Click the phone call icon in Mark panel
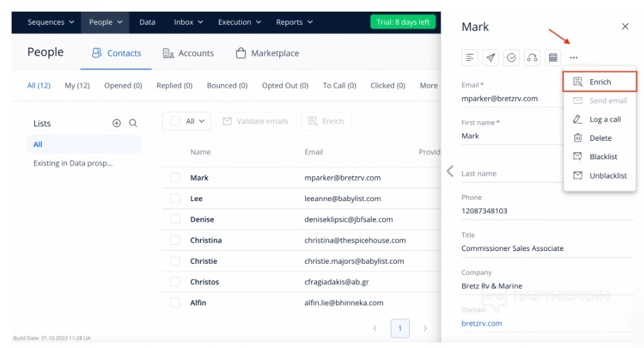Image resolution: width=644 pixels, height=348 pixels. pos(532,57)
